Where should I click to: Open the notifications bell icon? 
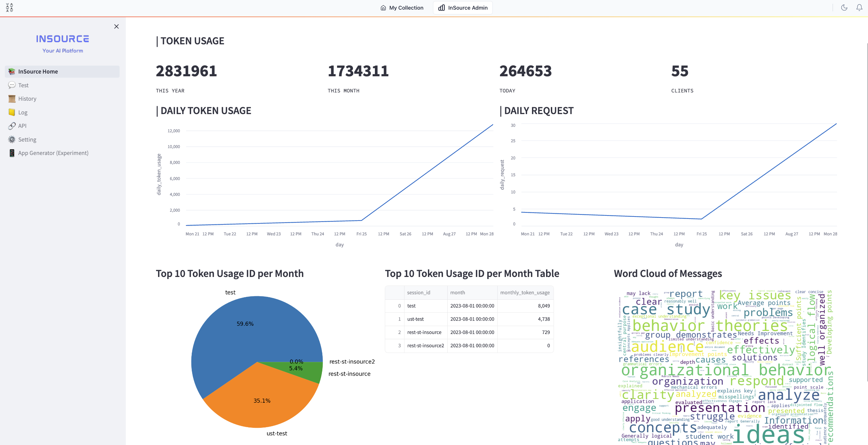pos(859,8)
